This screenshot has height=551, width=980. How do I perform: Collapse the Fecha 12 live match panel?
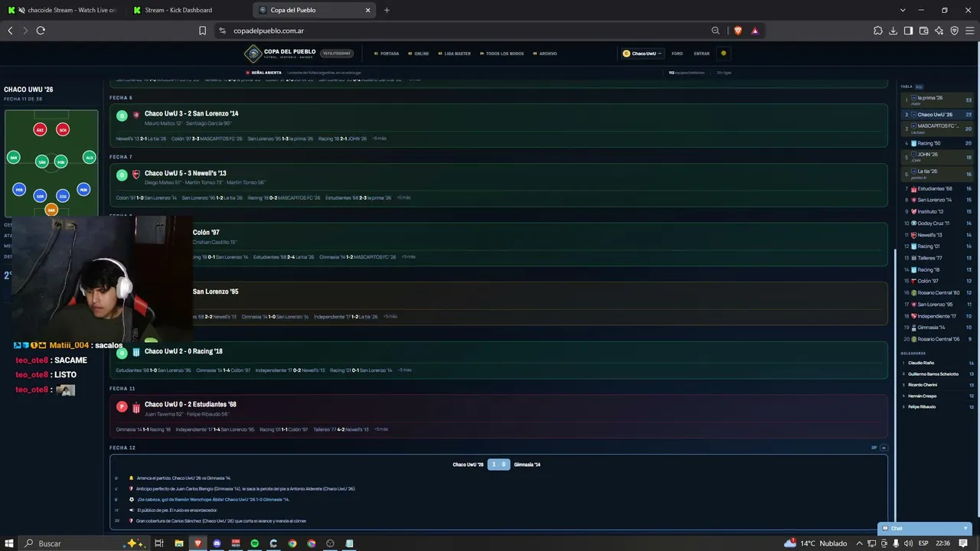point(884,448)
